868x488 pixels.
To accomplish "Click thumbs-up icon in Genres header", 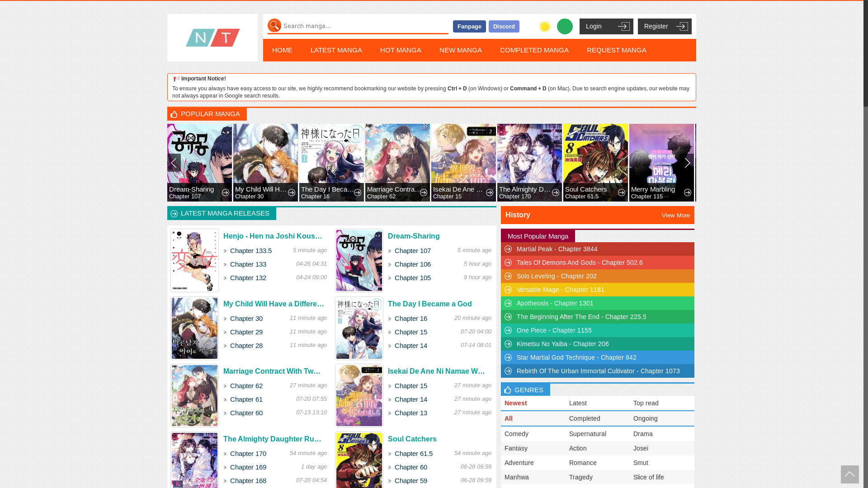I will pos(508,390).
